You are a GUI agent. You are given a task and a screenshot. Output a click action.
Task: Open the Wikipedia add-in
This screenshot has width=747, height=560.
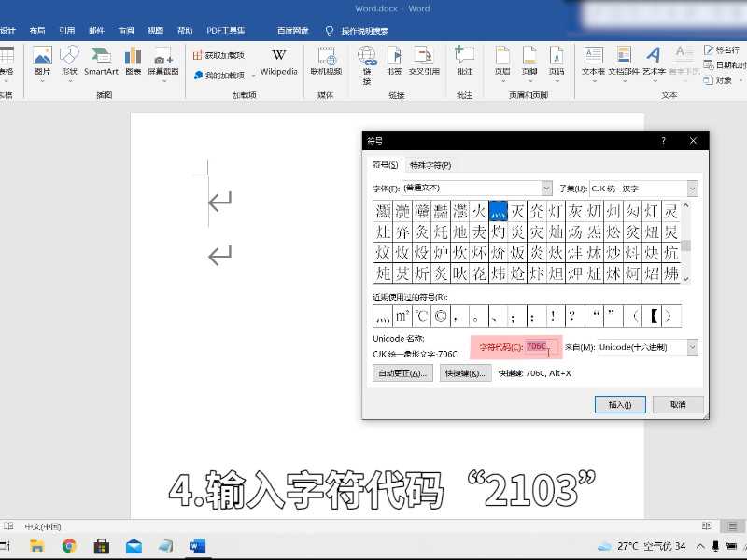[278, 61]
